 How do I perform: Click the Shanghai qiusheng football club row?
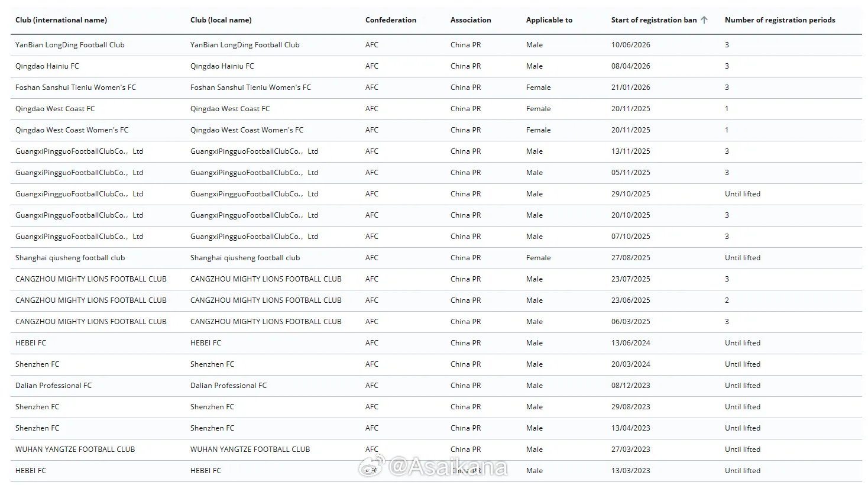tap(436, 258)
